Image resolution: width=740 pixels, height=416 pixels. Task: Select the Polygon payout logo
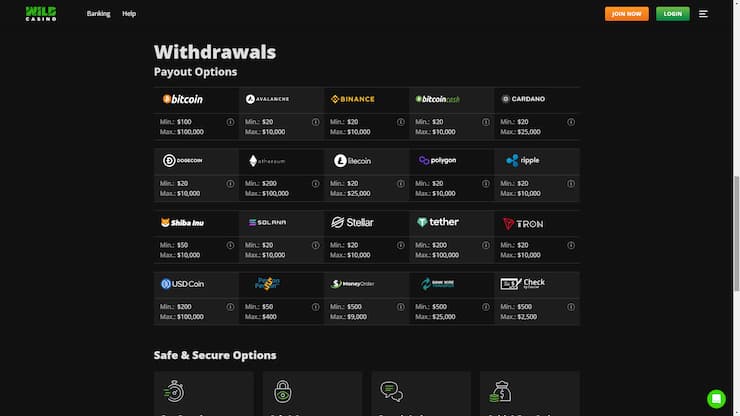point(437,161)
